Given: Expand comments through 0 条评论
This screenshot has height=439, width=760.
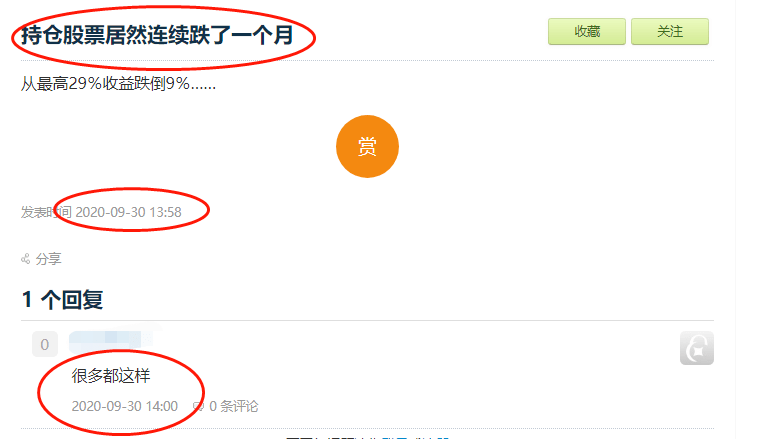Looking at the screenshot, I should point(234,406).
